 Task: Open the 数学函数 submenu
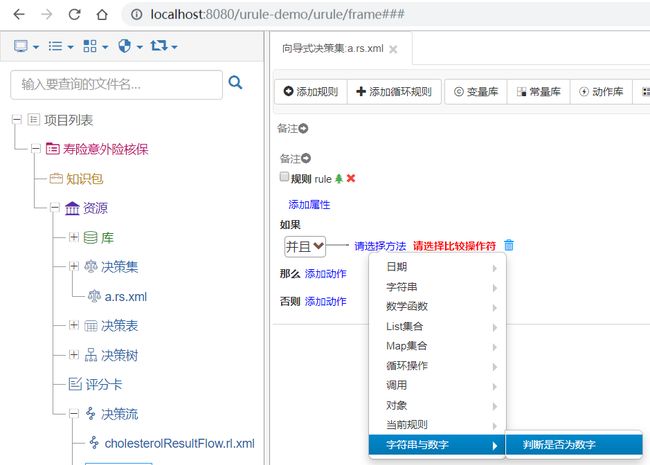tap(437, 307)
